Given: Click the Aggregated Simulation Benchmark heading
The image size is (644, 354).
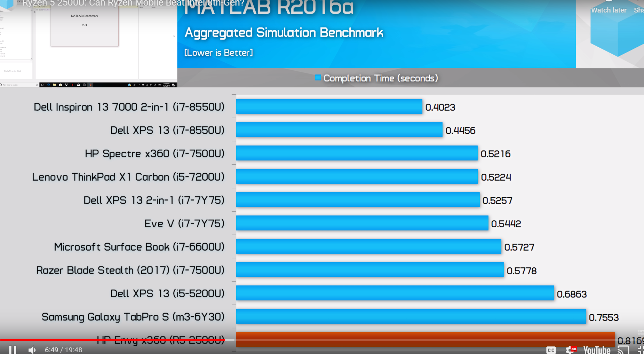Looking at the screenshot, I should coord(284,32).
